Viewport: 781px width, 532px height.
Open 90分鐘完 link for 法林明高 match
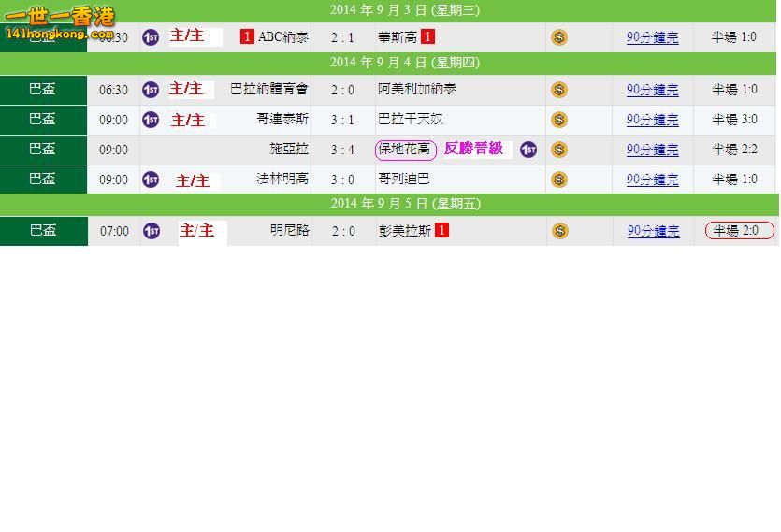(653, 180)
